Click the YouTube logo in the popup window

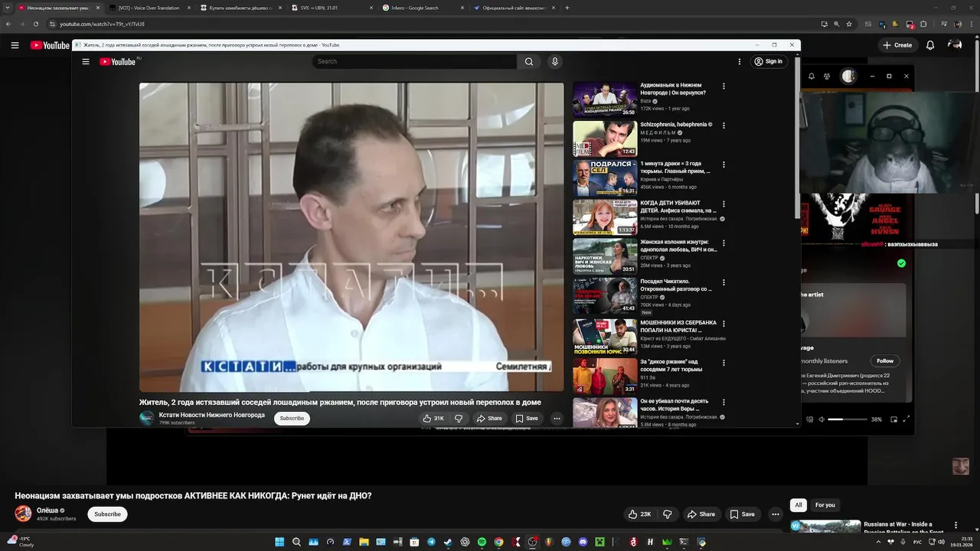(118, 61)
